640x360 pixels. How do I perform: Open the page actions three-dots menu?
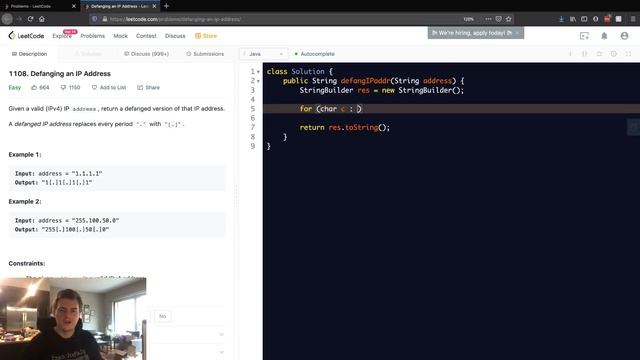pyautogui.click(x=488, y=19)
